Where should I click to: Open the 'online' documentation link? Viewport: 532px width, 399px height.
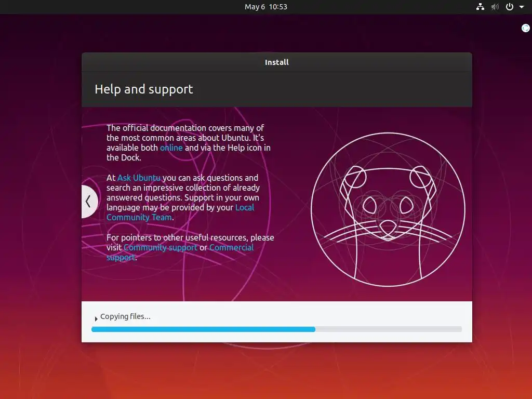171,148
